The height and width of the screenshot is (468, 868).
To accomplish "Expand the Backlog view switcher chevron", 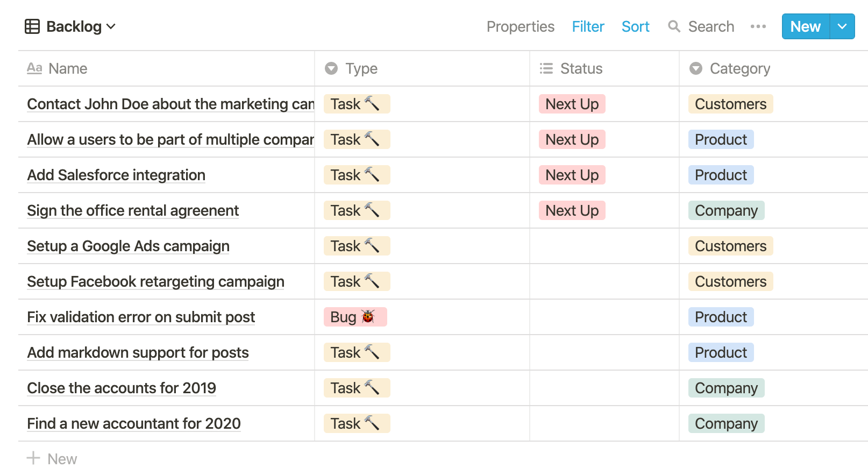I will coord(111,26).
